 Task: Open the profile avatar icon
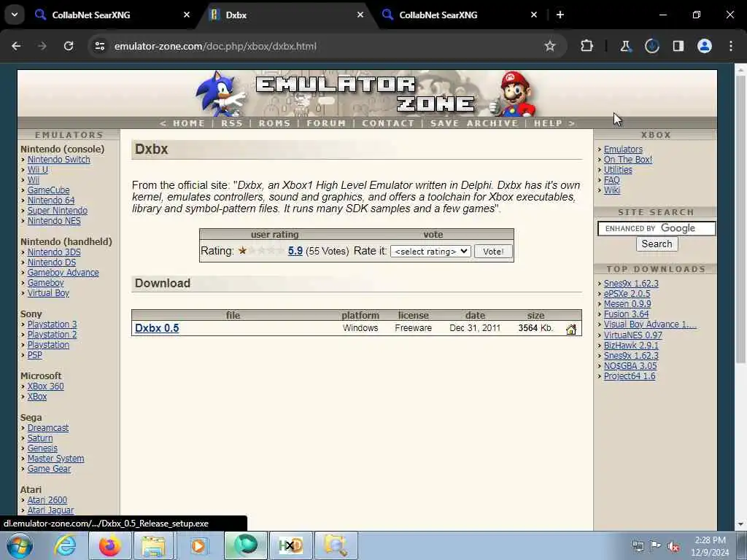click(705, 46)
